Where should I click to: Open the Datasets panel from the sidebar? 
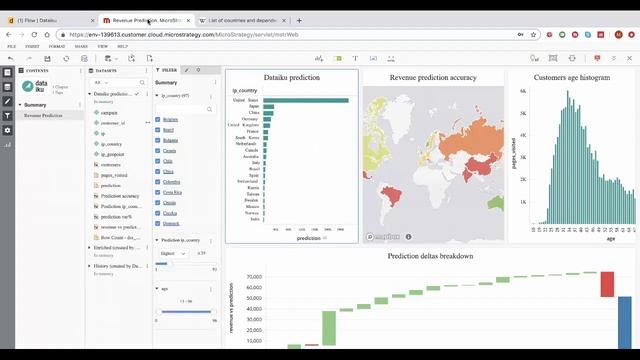(7, 87)
